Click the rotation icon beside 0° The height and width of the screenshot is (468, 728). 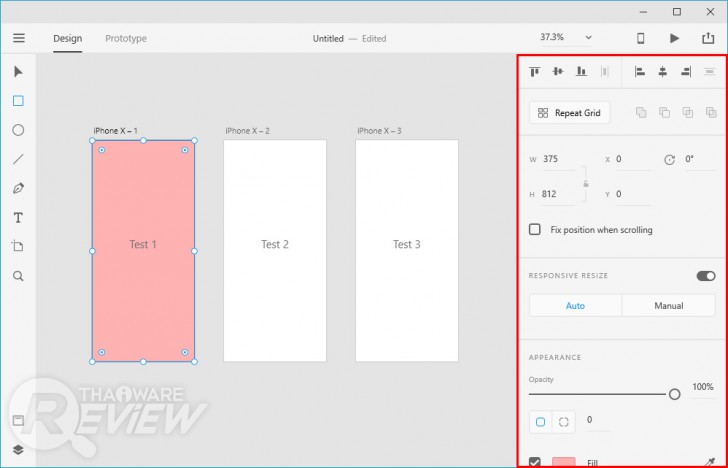[669, 160]
